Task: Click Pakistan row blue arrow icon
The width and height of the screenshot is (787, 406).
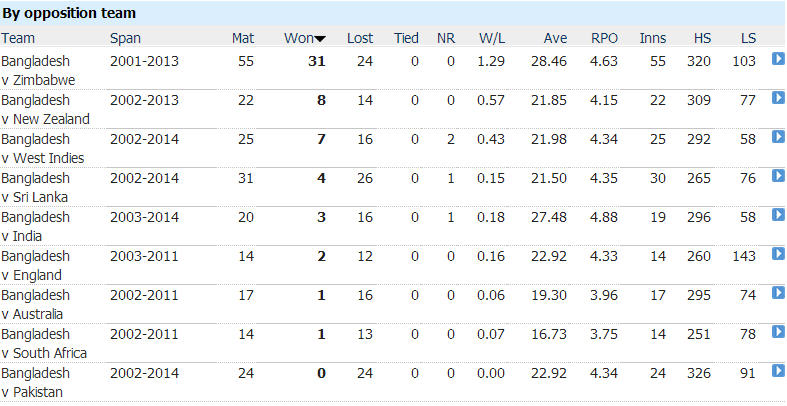Action: coord(778,372)
